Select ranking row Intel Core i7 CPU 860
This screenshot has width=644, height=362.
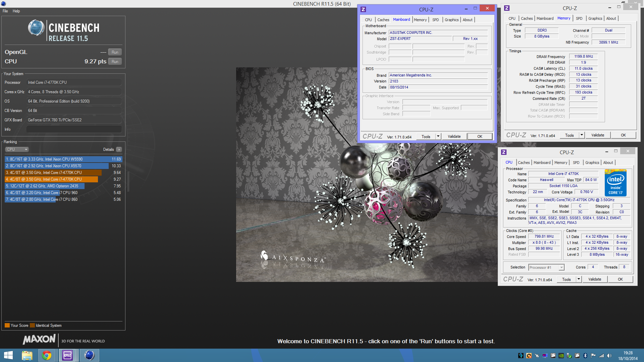pyautogui.click(x=63, y=199)
